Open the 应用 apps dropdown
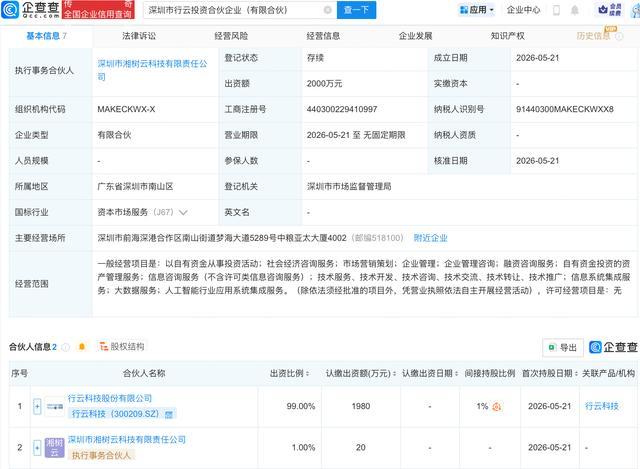The width and height of the screenshot is (640, 469). tap(477, 10)
